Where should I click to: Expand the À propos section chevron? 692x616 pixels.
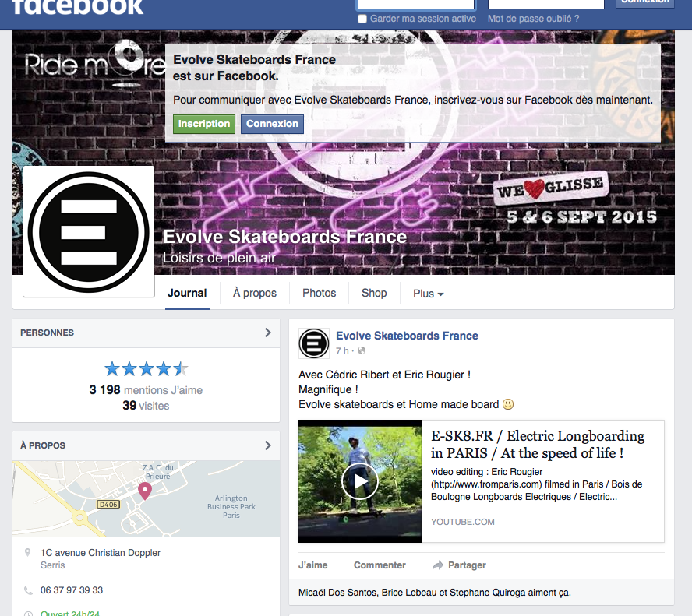click(x=267, y=445)
